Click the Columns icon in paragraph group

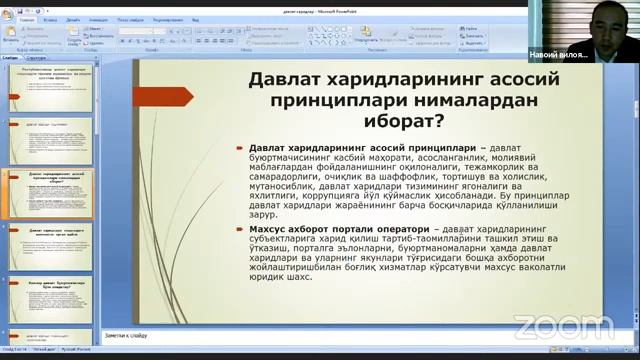click(231, 41)
